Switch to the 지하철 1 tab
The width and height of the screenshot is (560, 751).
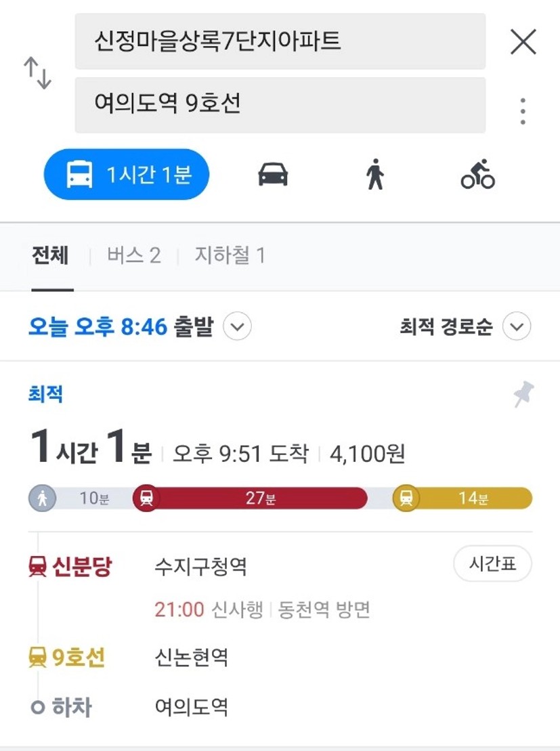230,255
